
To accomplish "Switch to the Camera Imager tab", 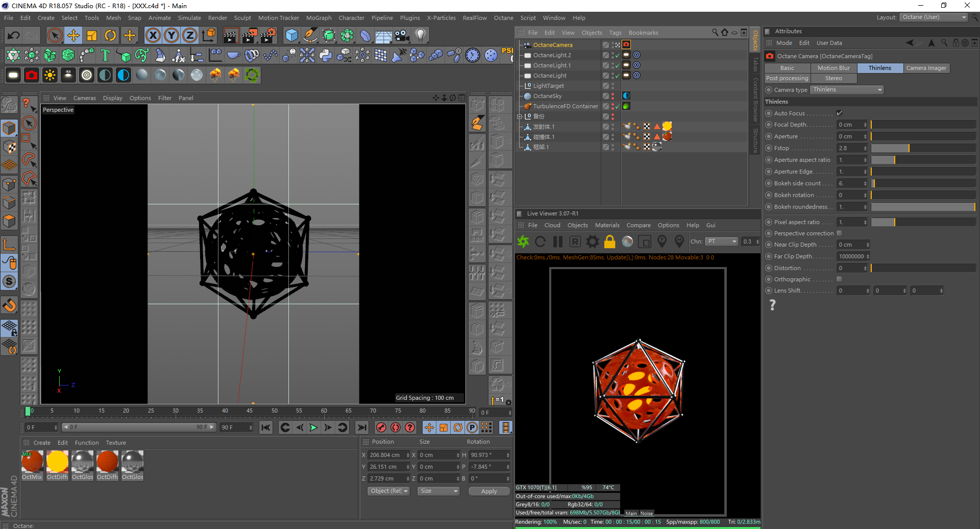I will click(926, 68).
